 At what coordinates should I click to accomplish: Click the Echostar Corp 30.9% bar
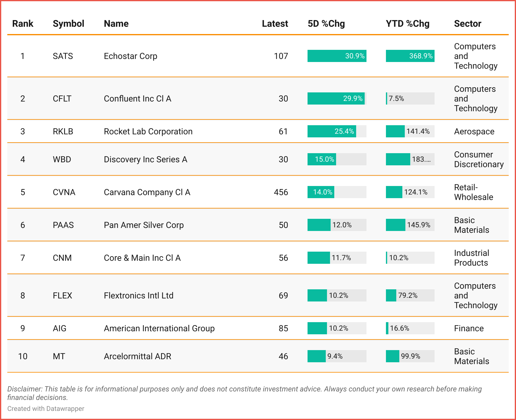pyautogui.click(x=337, y=56)
